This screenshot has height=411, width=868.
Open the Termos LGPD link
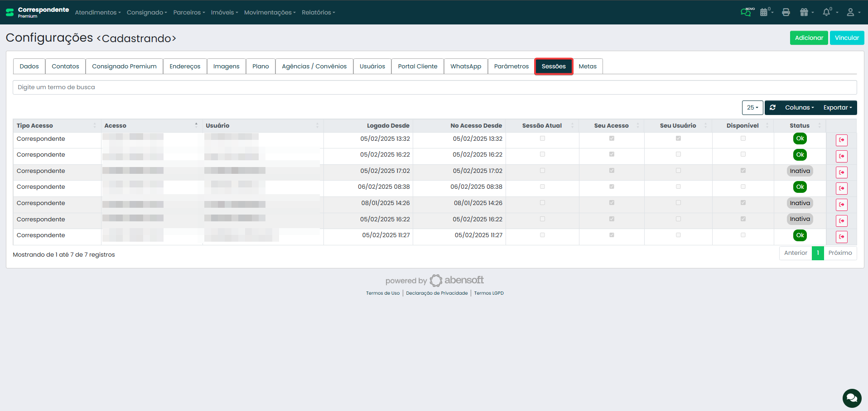click(489, 293)
